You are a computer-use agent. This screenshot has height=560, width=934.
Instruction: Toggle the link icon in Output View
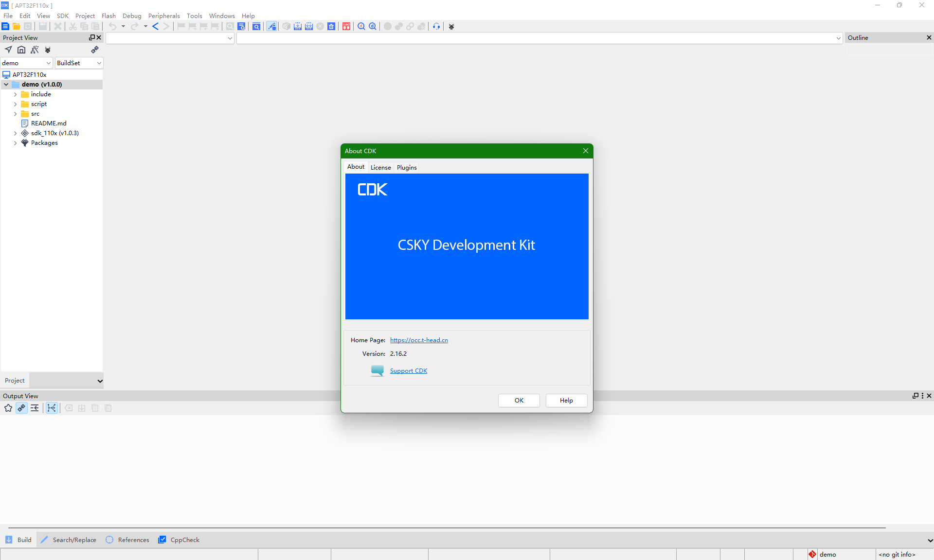point(21,408)
